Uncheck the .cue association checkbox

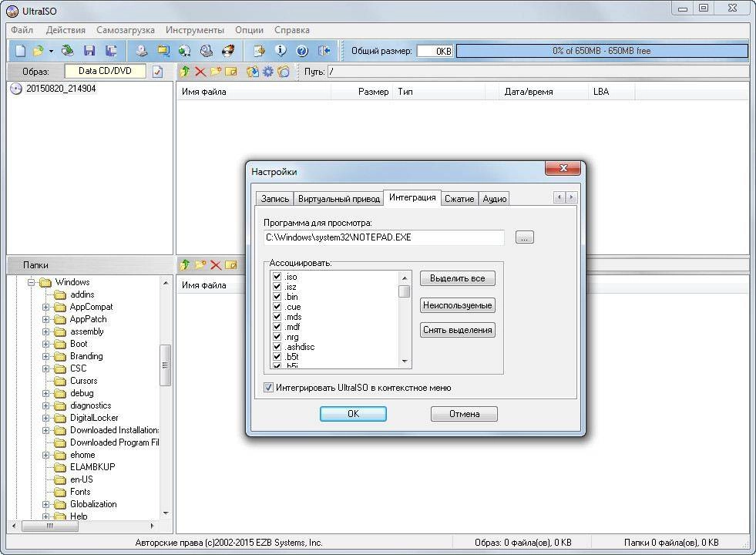[x=277, y=306]
